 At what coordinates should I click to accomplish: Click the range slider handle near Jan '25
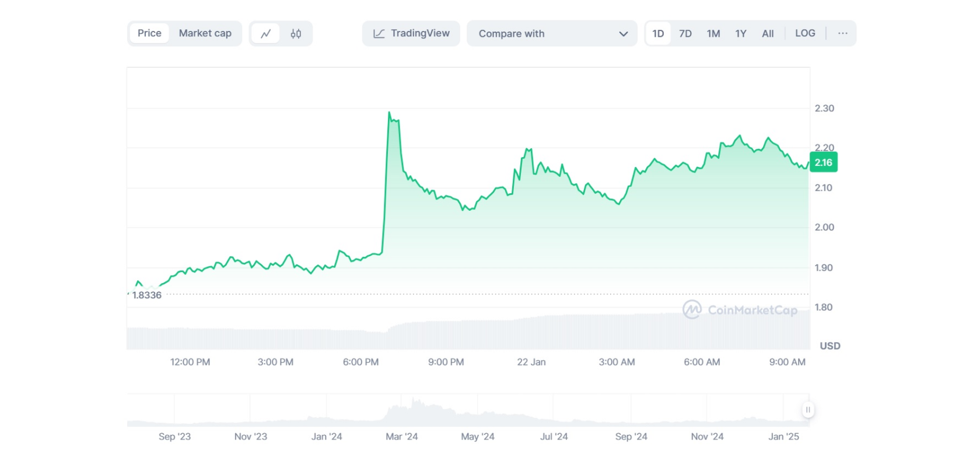[x=808, y=410]
